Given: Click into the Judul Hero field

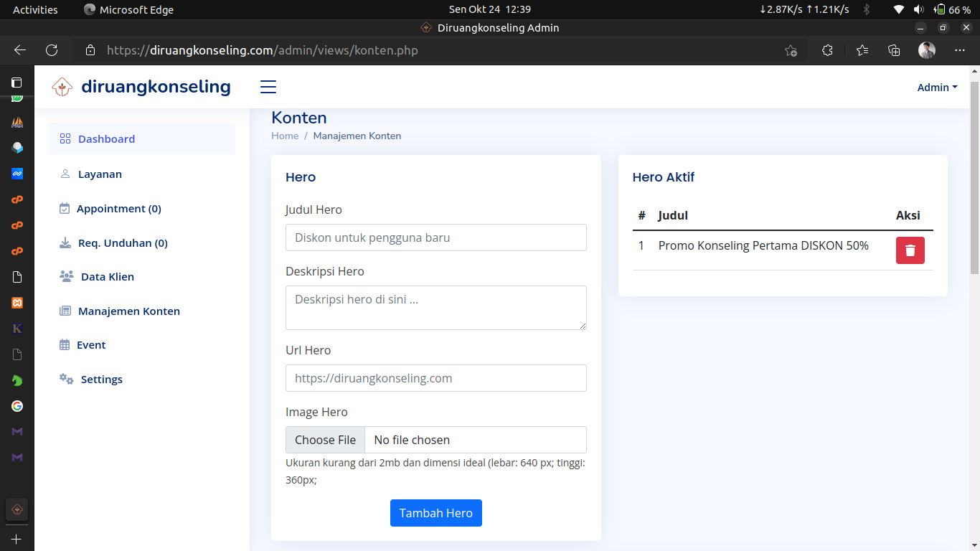Looking at the screenshot, I should [x=435, y=237].
